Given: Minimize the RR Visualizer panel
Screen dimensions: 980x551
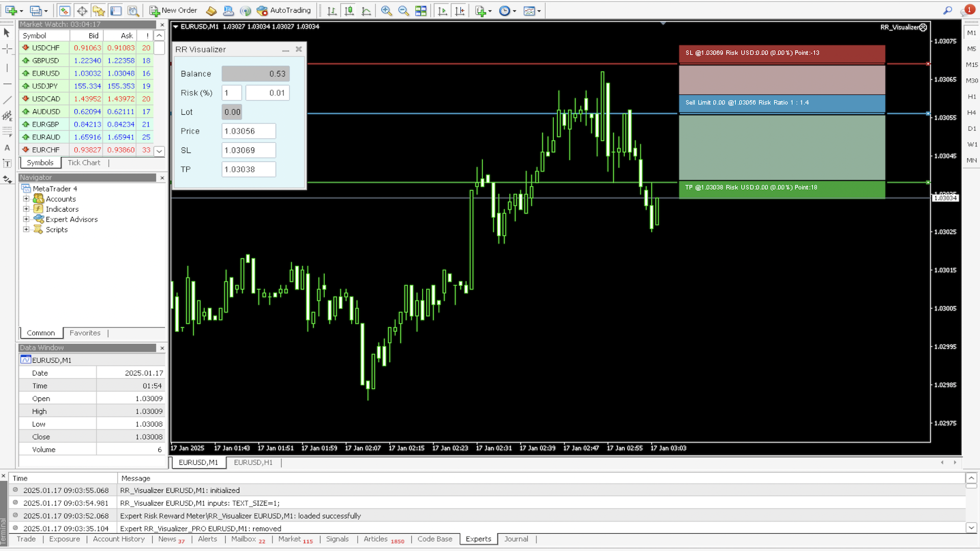Looking at the screenshot, I should pos(285,49).
